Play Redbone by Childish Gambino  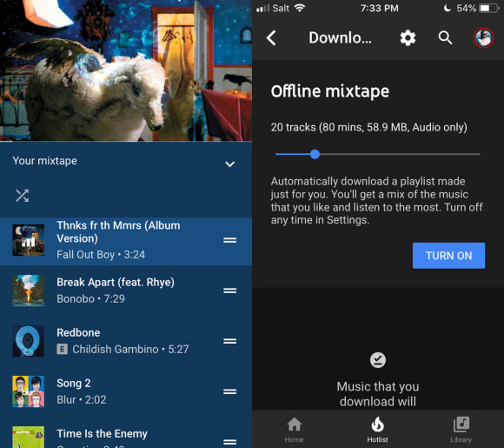[126, 341]
